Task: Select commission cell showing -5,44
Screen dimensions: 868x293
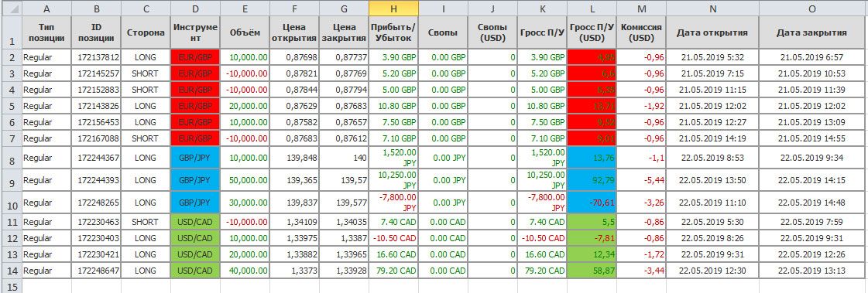Action: (641, 180)
